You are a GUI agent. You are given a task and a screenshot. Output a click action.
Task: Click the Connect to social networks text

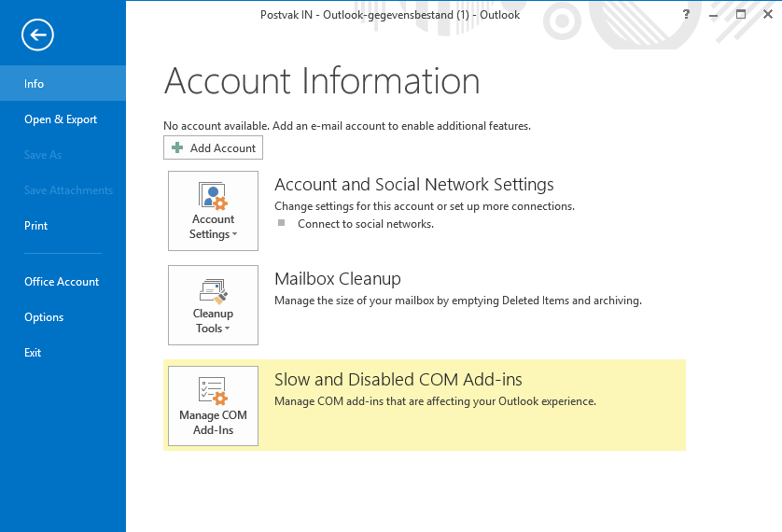click(x=366, y=224)
